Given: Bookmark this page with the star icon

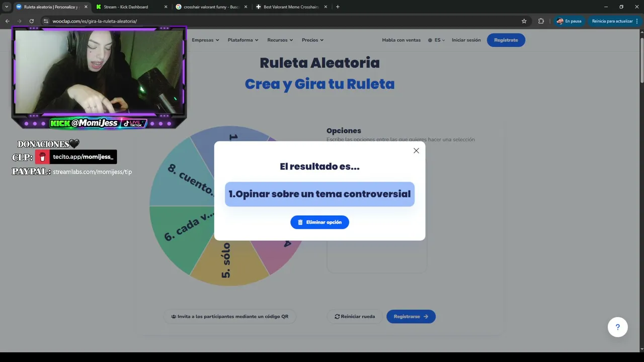Looking at the screenshot, I should tap(524, 21).
